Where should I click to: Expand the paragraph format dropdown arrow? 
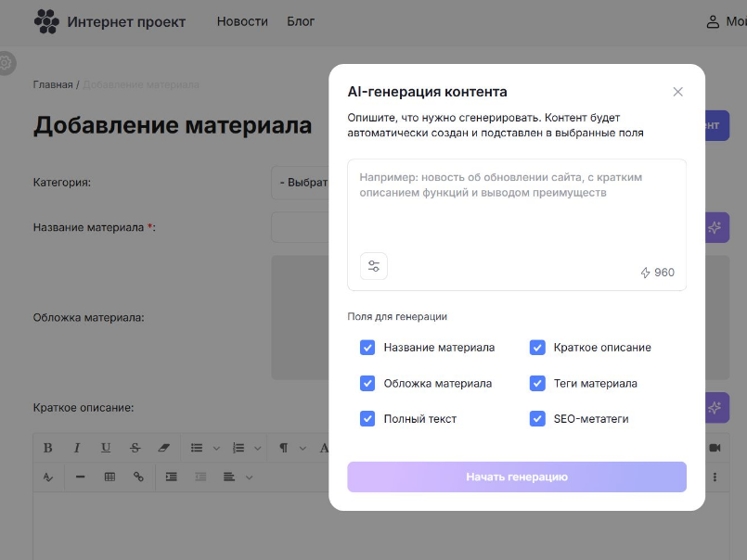[303, 448]
